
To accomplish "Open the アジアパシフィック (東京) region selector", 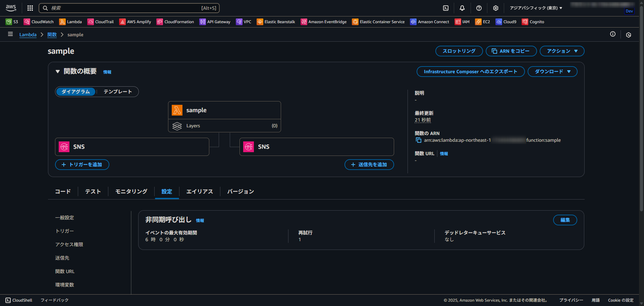I will (536, 8).
